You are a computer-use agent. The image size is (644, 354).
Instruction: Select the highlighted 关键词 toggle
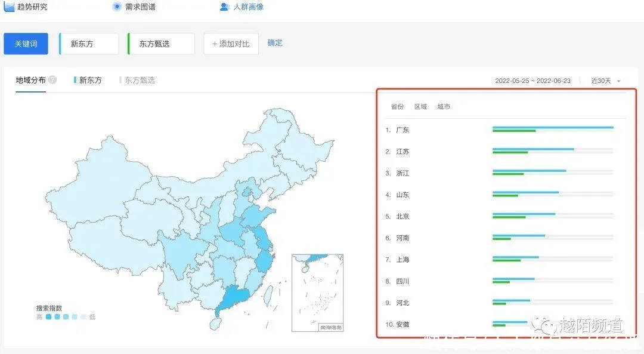[x=26, y=43]
